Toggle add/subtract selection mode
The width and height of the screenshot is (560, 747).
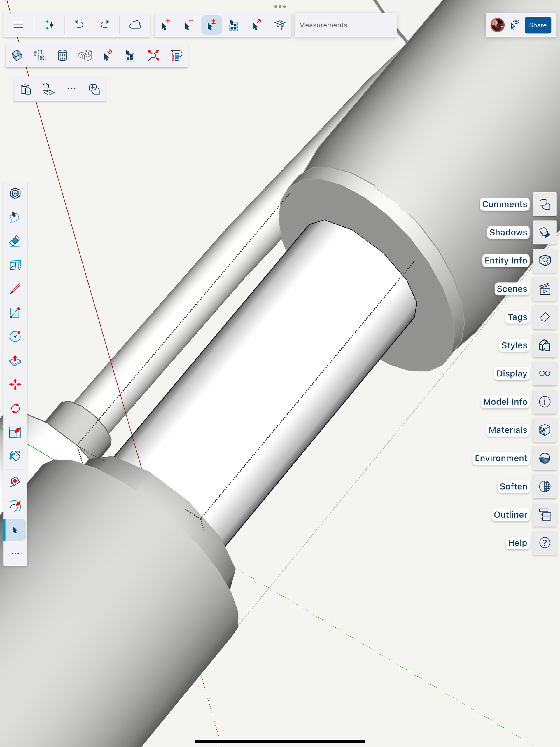211,25
